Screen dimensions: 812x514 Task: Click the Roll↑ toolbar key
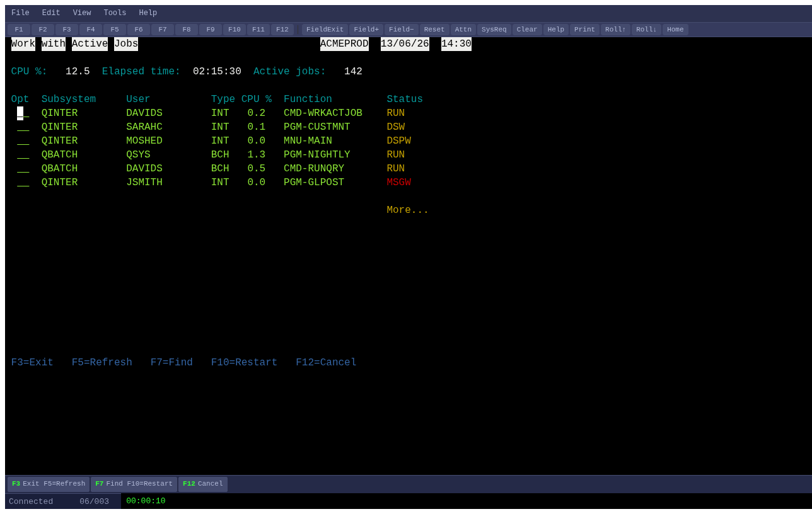pos(616,30)
